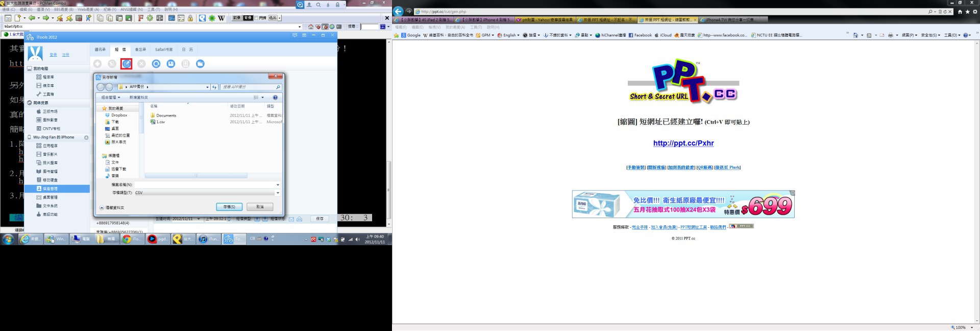The width and height of the screenshot is (980, 331).
Task: Click the home icon in PCMan address bar
Action: (311, 27)
